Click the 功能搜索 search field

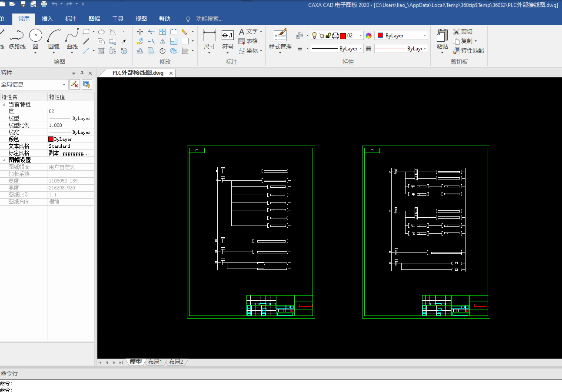tap(209, 19)
